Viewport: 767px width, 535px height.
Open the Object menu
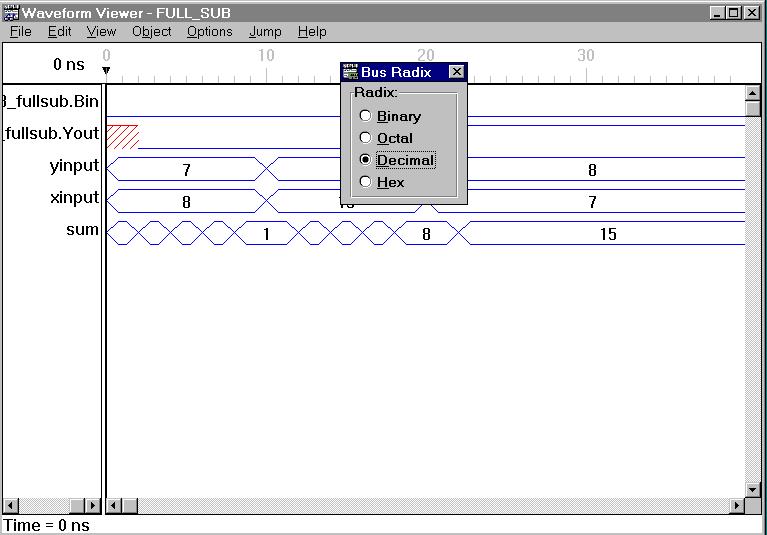tap(151, 31)
